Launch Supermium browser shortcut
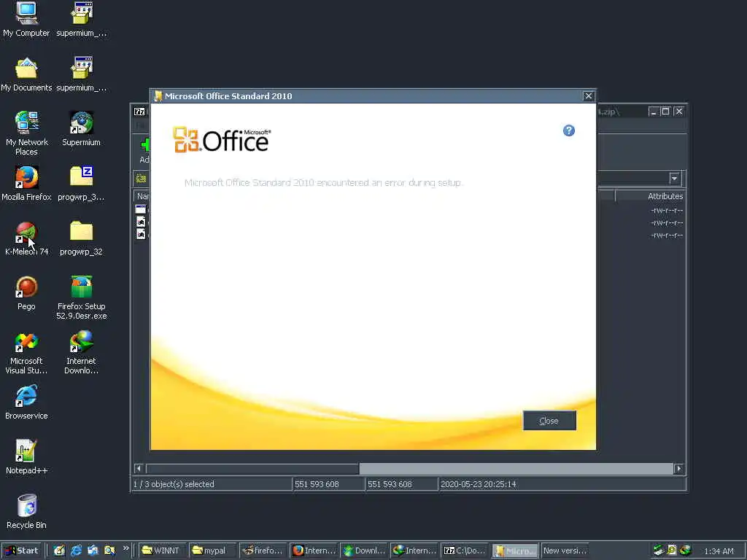 click(82, 128)
